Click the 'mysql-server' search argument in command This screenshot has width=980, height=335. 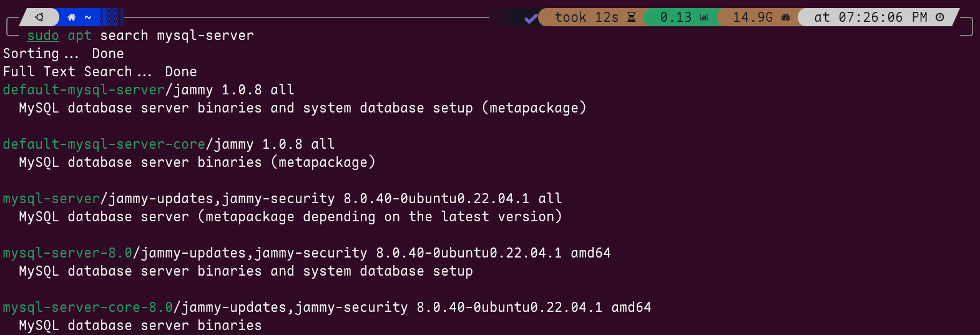point(205,36)
